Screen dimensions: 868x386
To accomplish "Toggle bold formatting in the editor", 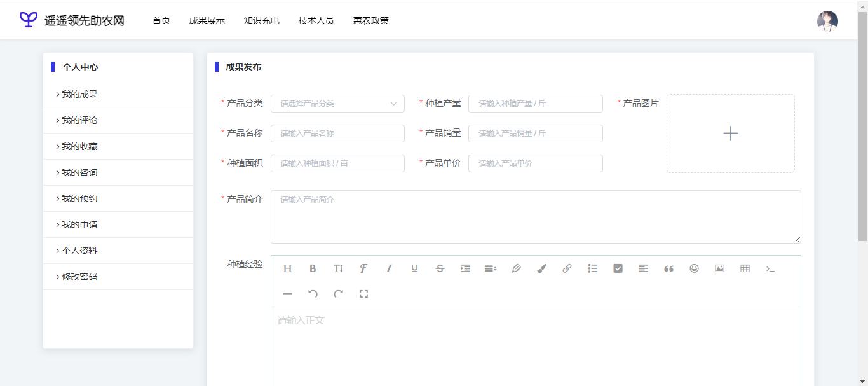I will click(x=313, y=268).
